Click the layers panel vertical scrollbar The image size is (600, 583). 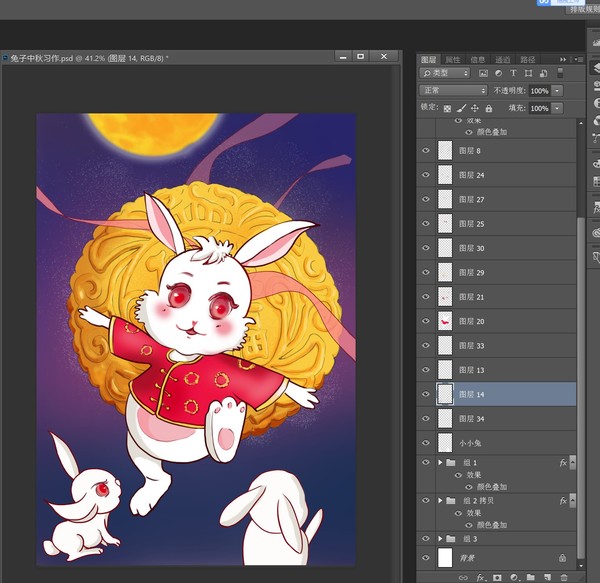(x=580, y=387)
